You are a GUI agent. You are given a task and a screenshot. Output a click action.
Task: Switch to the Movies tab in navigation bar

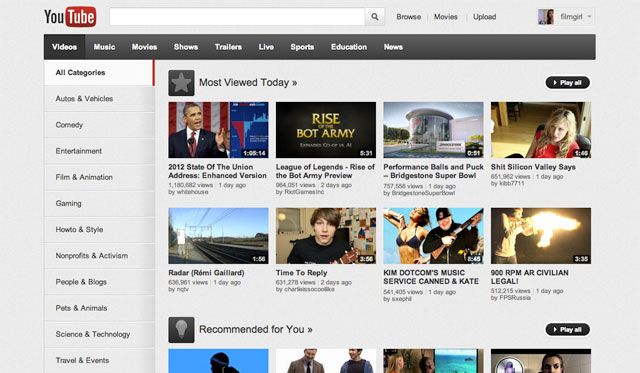pyautogui.click(x=144, y=47)
